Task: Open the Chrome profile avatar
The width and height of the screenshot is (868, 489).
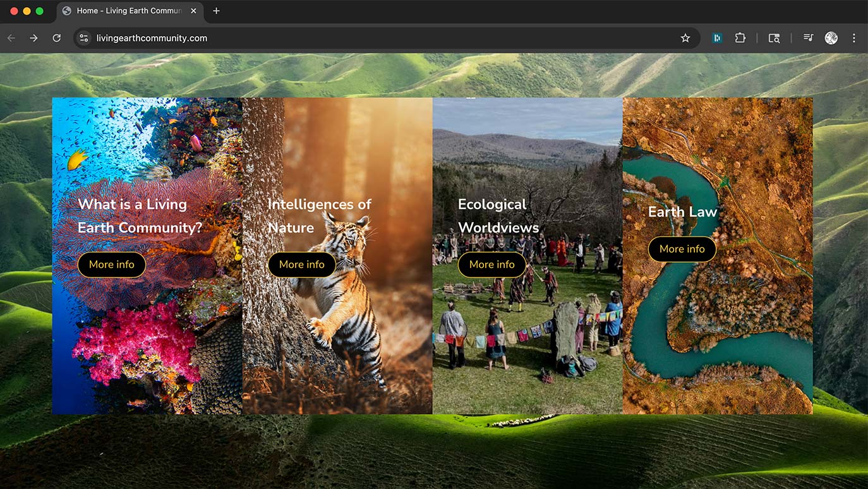Action: coord(831,38)
